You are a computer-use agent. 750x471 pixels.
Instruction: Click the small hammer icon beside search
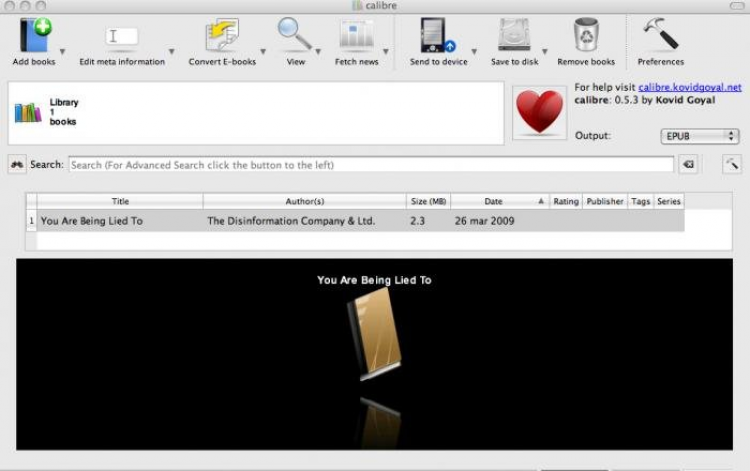(732, 164)
